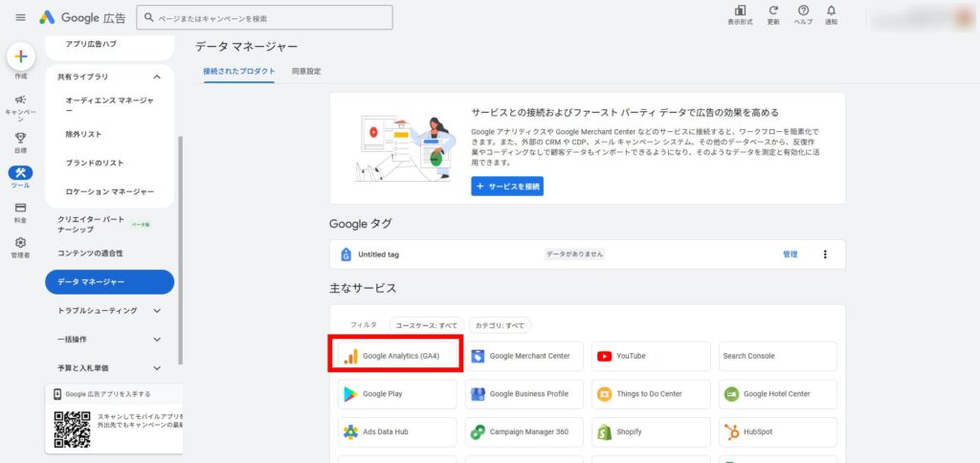This screenshot has height=463, width=980.
Task: Open Untitled tag three-dot menu
Action: [x=825, y=254]
